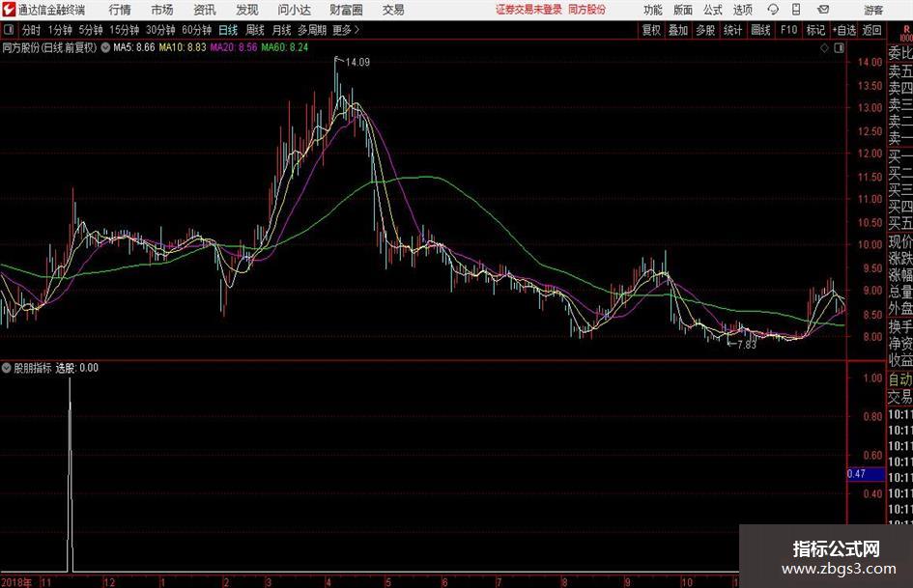Viewport: 913px width, 588px height.
Task: Click the MA5: 8.66 indicator label
Action: click(134, 47)
